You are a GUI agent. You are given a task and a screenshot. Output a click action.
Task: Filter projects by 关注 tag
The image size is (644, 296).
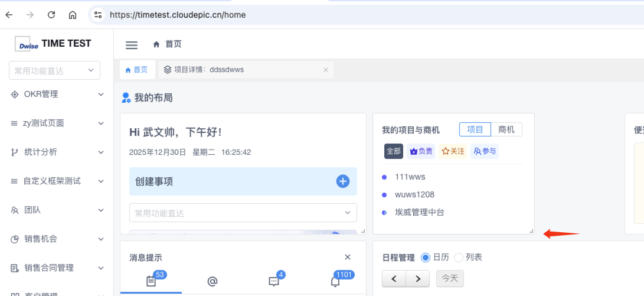pyautogui.click(x=453, y=151)
